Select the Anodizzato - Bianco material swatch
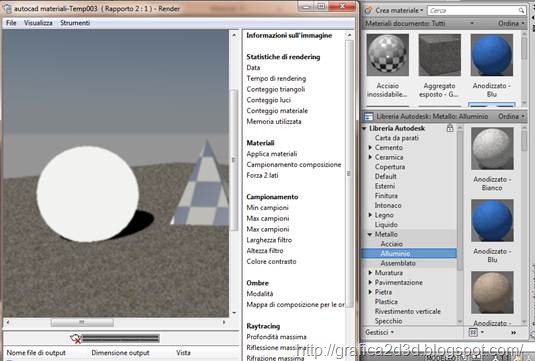This screenshot has width=535, height=361. 492,148
